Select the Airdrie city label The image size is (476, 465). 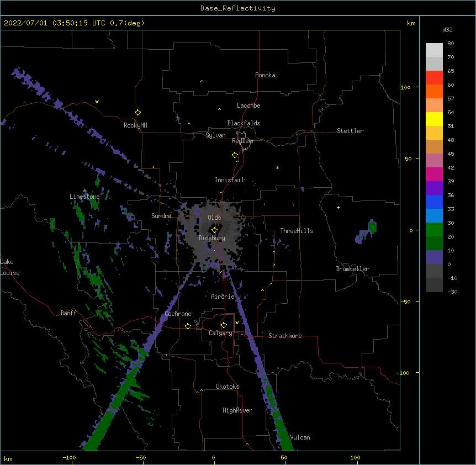tap(223, 297)
